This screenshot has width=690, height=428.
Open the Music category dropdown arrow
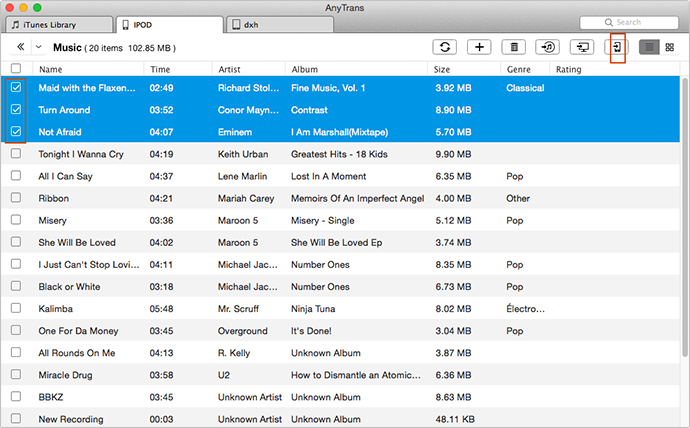coord(39,47)
